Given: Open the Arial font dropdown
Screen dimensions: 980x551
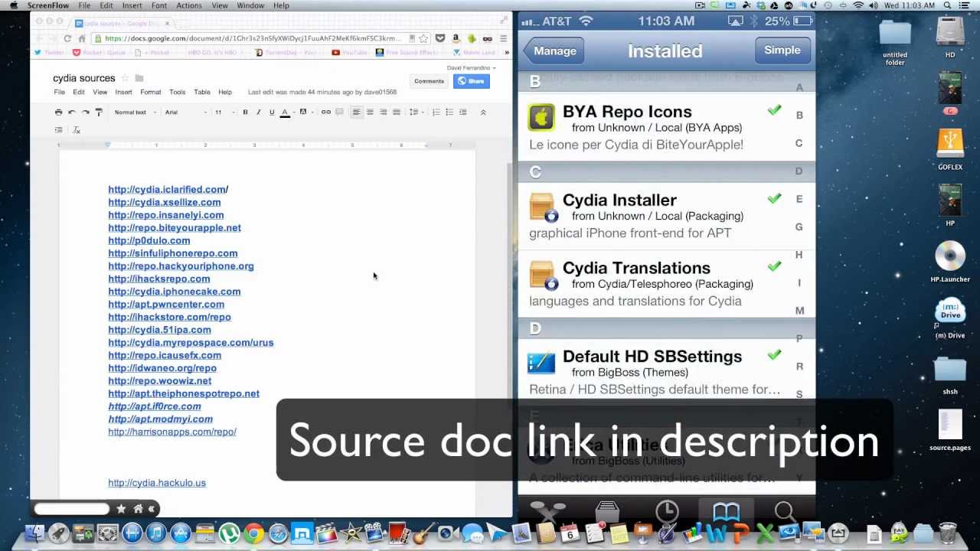Looking at the screenshot, I should (186, 112).
